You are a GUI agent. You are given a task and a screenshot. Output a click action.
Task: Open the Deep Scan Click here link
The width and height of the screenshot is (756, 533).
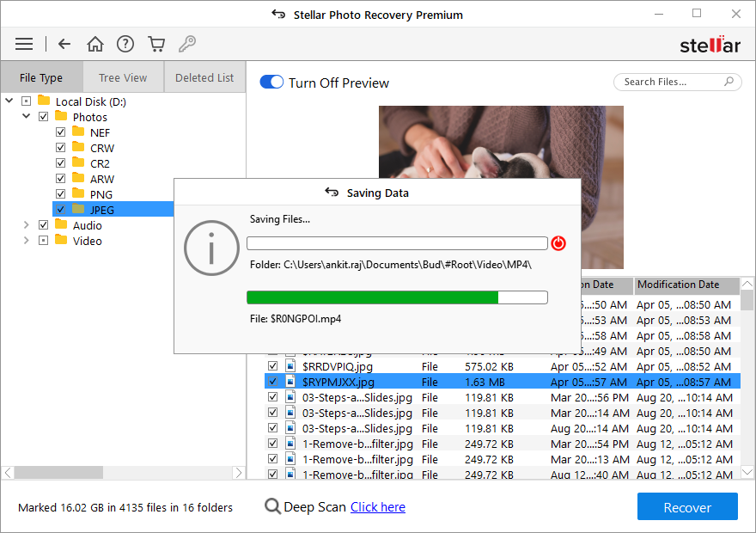[377, 507]
